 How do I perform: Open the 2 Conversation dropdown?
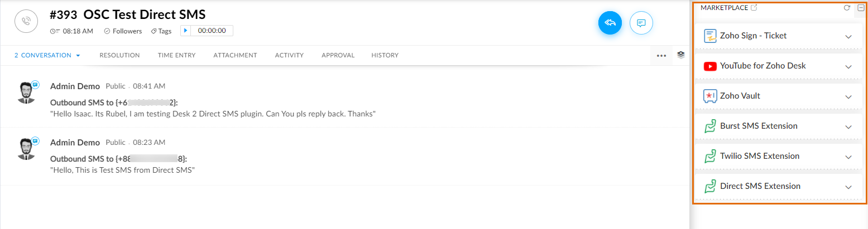click(x=47, y=55)
